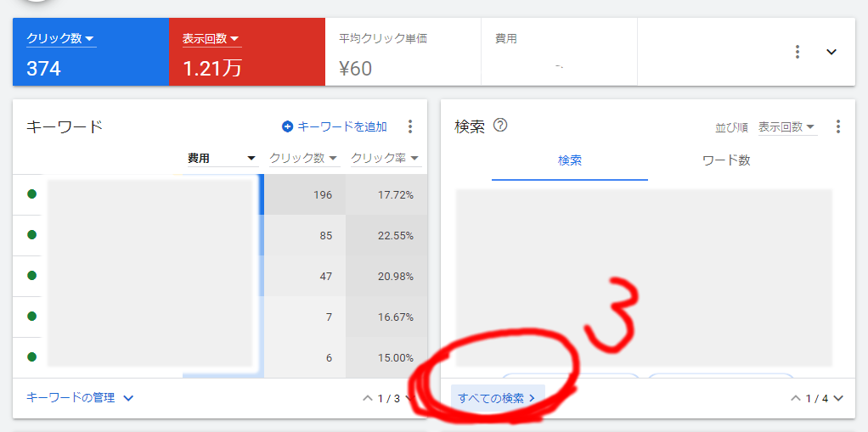Click the green status dot in the 6 clicks row
Screen dimensions: 868x432
coord(32,356)
